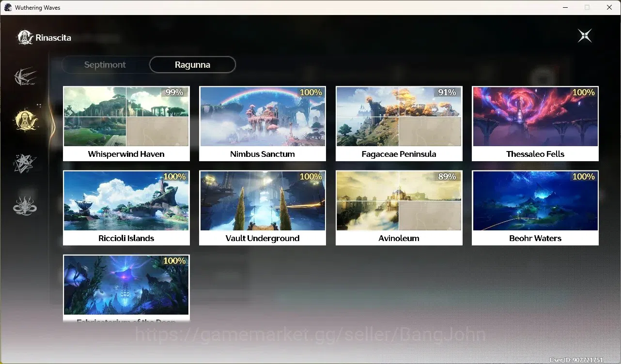Switch to the Septimont tab

click(105, 64)
